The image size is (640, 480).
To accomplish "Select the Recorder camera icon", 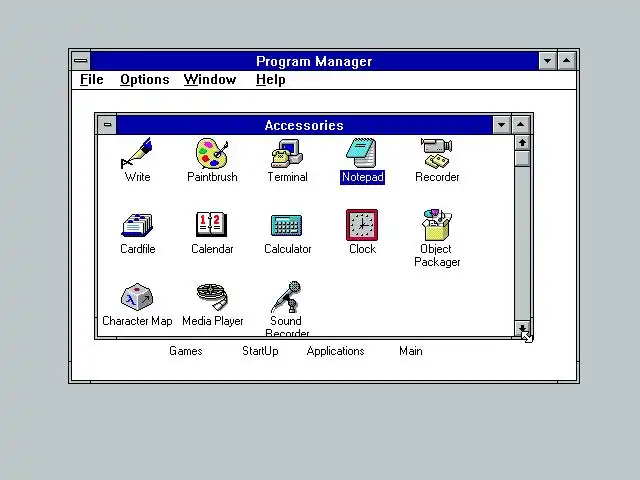I will [437, 153].
